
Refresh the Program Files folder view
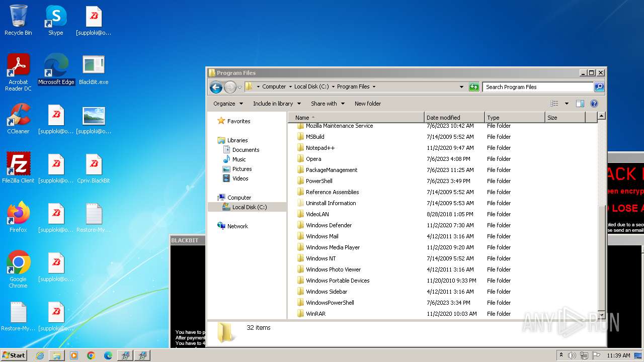pos(474,87)
